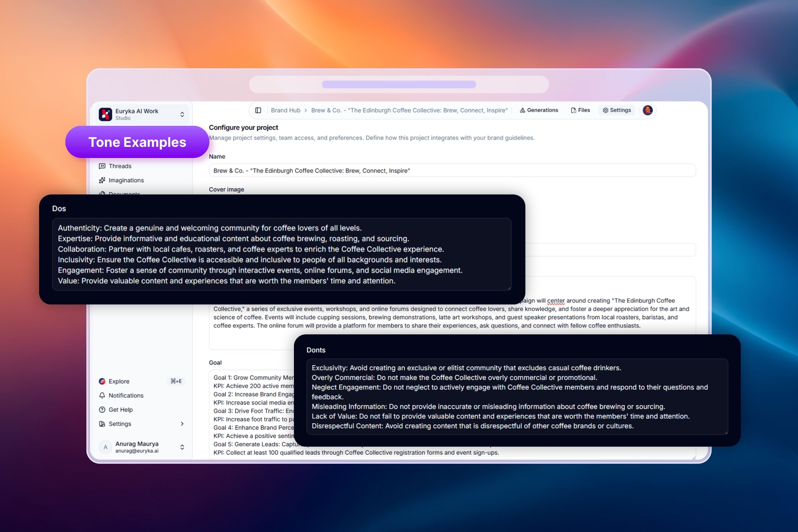
Task: Click the Generations tab icon
Action: pyautogui.click(x=522, y=110)
